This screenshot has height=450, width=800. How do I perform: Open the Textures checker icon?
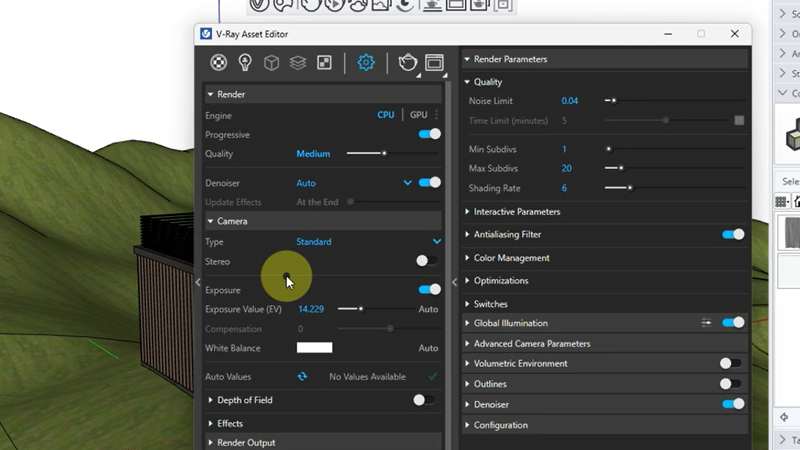pos(324,63)
